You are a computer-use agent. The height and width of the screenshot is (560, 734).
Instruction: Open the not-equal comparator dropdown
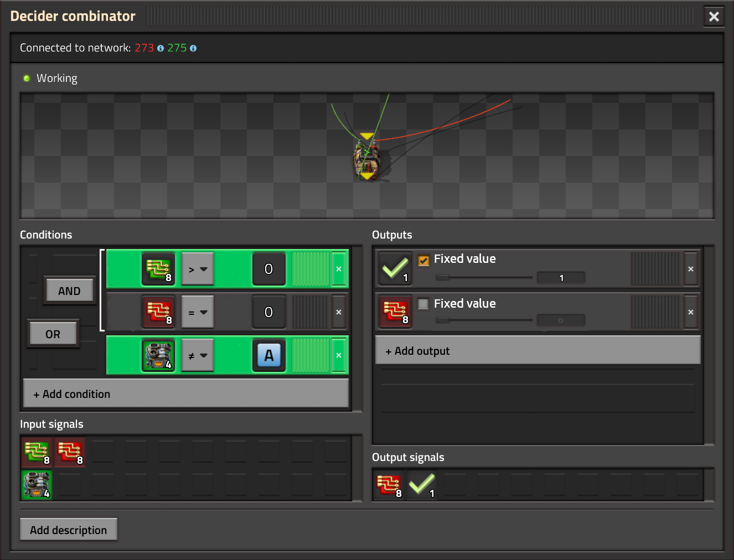point(198,356)
